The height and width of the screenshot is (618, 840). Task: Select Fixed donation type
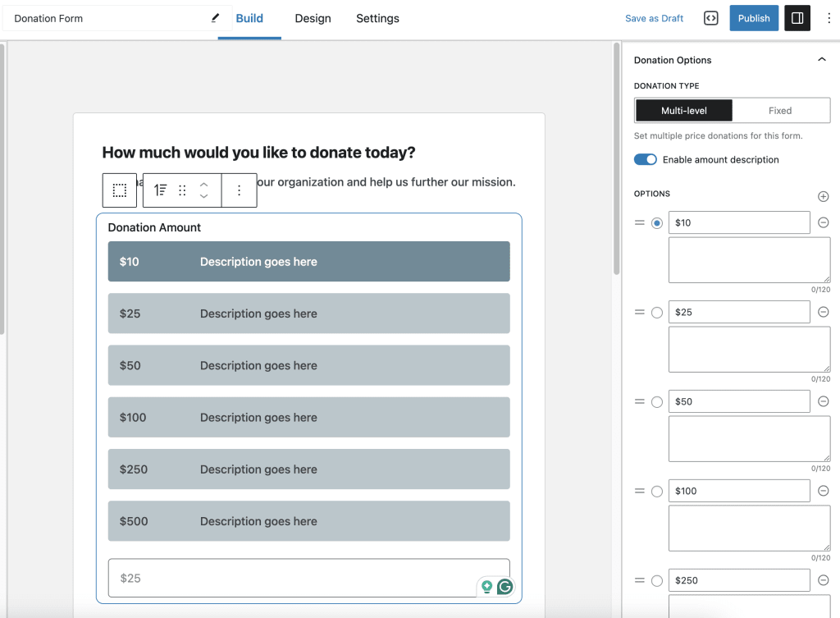pos(780,111)
